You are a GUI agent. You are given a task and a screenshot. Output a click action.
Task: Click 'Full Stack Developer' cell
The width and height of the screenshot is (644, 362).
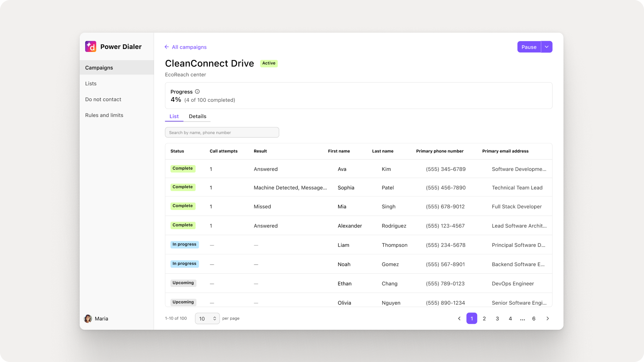517,207
